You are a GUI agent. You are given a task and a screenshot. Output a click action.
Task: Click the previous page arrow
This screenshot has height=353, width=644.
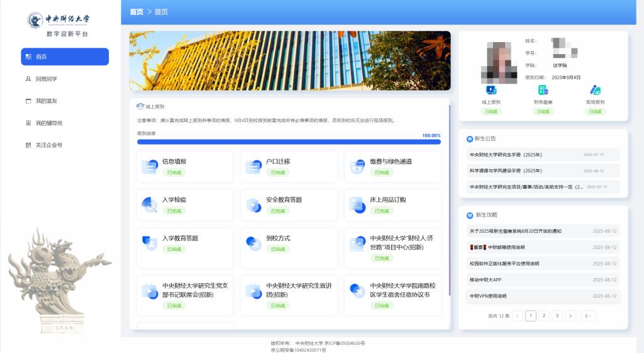coord(518,316)
